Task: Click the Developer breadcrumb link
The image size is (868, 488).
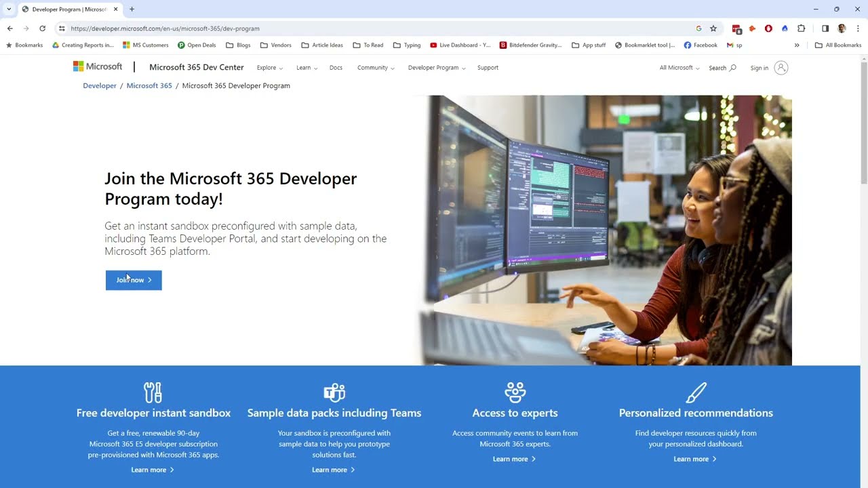Action: click(100, 85)
